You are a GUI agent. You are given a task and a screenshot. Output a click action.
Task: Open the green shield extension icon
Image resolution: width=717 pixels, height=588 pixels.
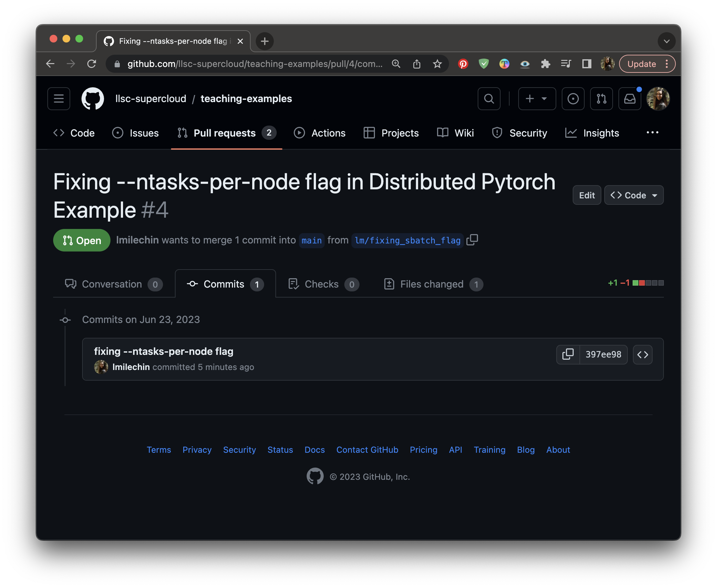483,64
